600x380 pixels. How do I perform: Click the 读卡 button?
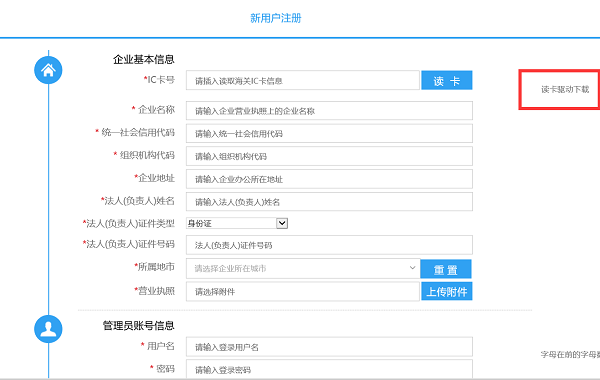(x=447, y=80)
